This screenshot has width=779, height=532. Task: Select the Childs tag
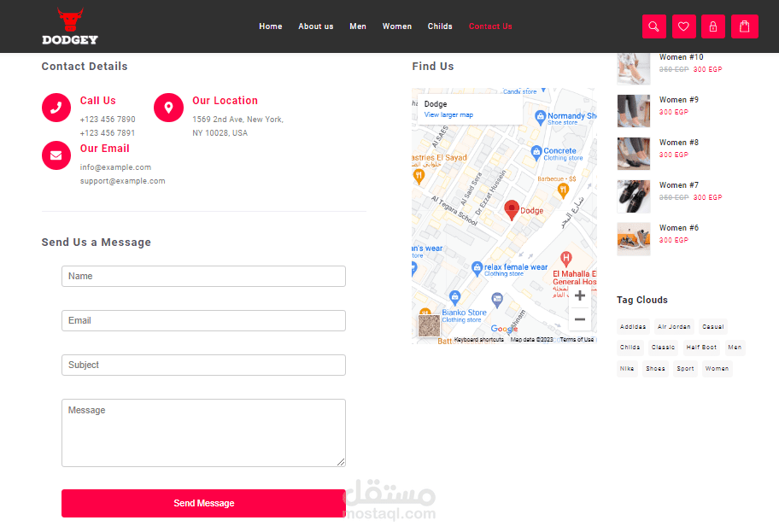coord(630,348)
